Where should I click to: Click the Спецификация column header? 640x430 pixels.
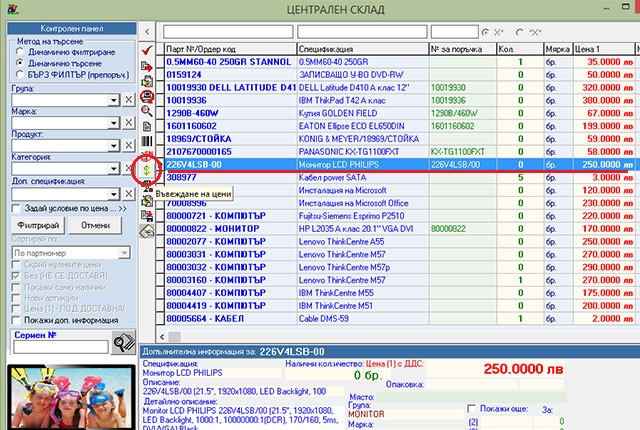[362, 49]
